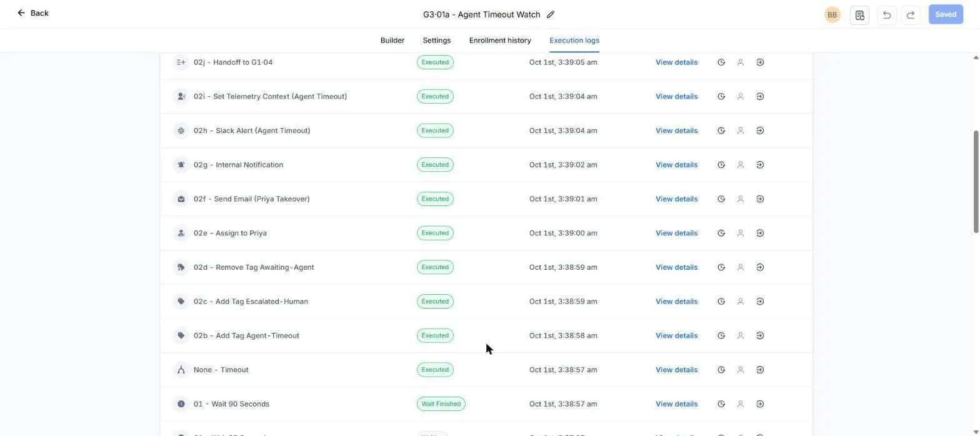Viewport: 980px width, 436px height.
Task: Go to the Enrollment history tab
Action: (x=500, y=40)
